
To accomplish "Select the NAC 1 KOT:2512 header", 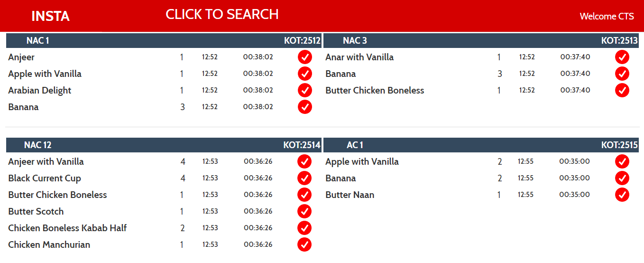I will tap(164, 40).
